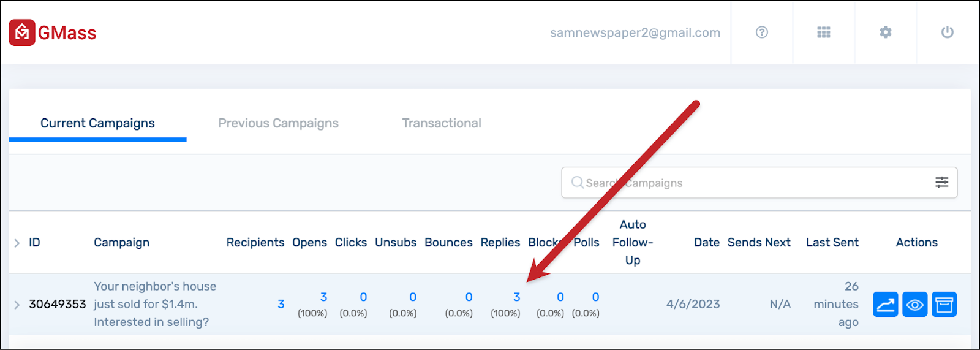Sort by the Recipients column header
Viewport: 980px width, 350px height.
[255, 242]
